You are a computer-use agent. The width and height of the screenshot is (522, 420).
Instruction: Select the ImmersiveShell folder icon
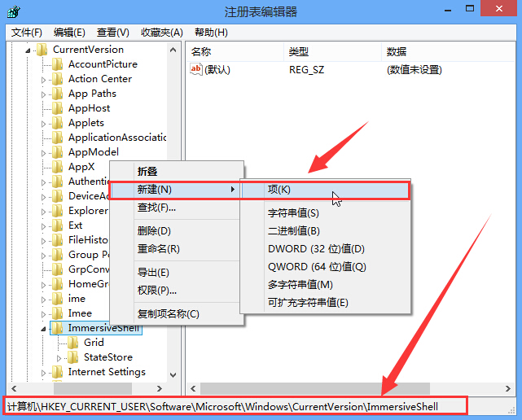coord(57,328)
